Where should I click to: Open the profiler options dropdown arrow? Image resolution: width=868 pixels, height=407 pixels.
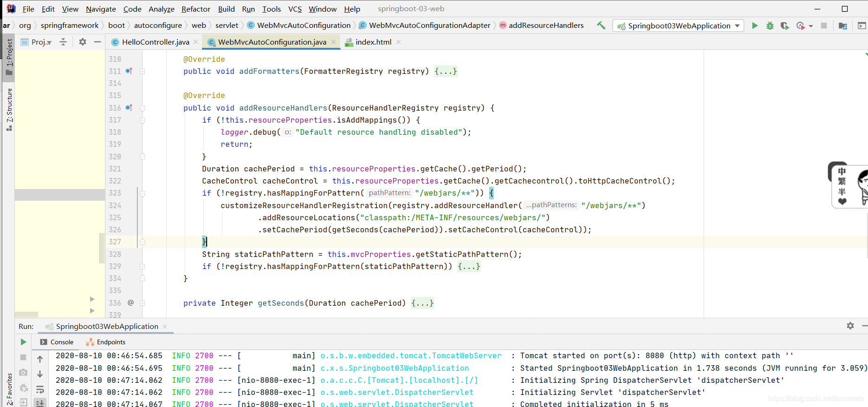(811, 26)
